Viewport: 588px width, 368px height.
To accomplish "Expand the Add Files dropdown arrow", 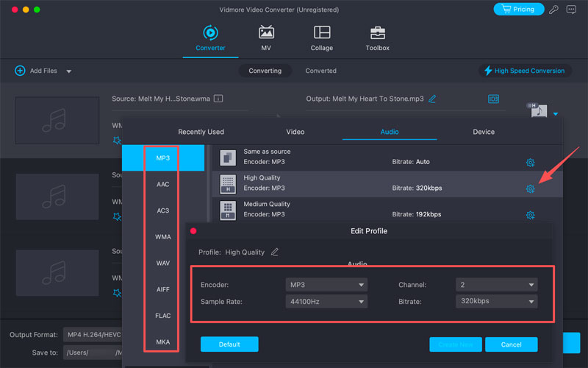I will coord(68,71).
